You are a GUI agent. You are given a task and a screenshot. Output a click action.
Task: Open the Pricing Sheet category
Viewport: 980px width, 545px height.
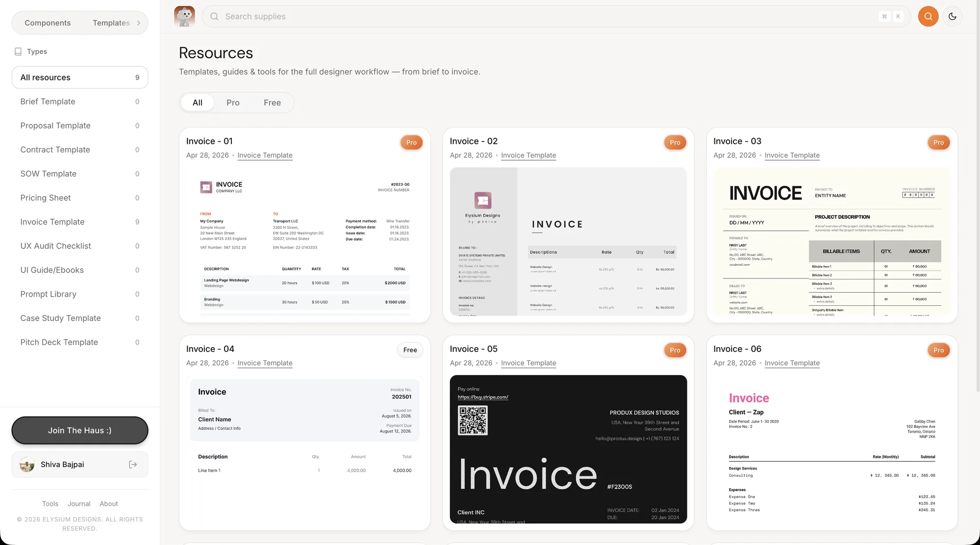click(x=80, y=198)
